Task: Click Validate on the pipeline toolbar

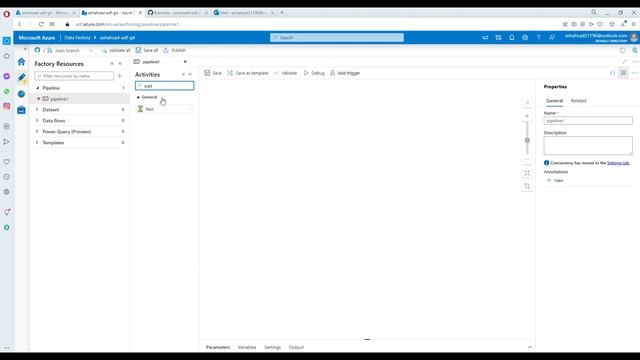Action: [x=286, y=73]
